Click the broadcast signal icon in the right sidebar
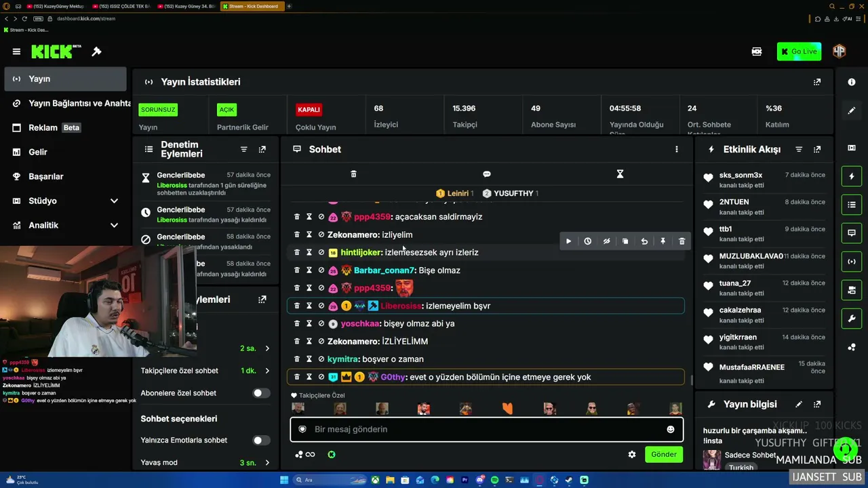This screenshot has height=488, width=868. [x=852, y=262]
